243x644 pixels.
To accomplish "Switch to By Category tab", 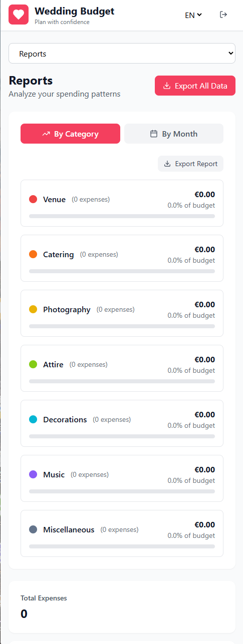I will (70, 134).
